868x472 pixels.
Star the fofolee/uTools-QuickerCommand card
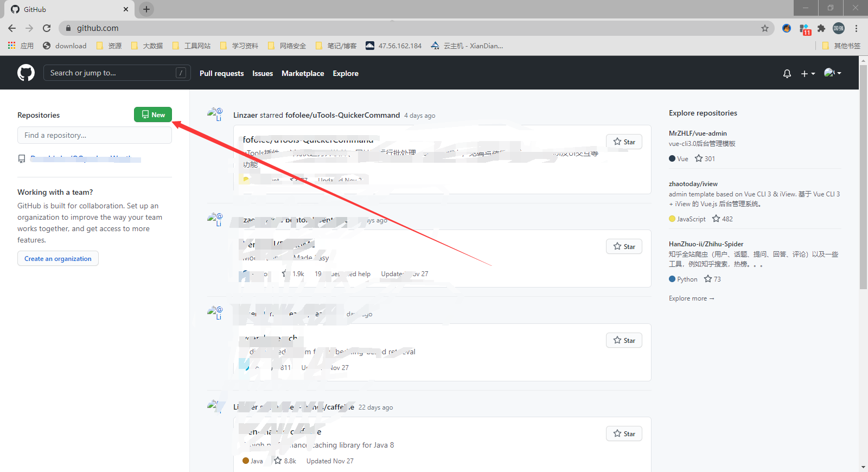pos(624,142)
